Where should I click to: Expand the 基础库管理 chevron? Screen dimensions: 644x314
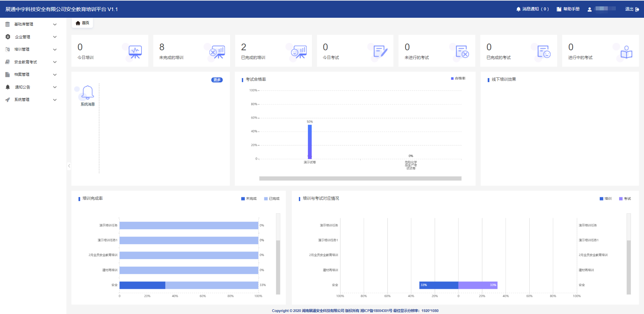[55, 24]
